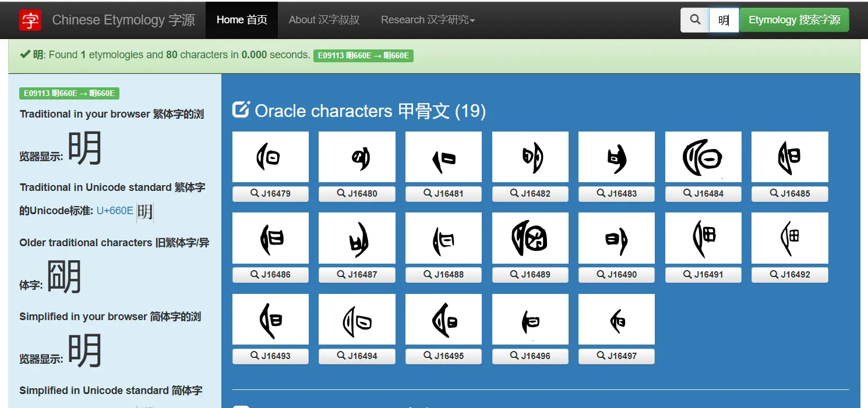Select the Chinese Etymology 字源 brand title
Screen dimensions: 868x408
[124, 20]
